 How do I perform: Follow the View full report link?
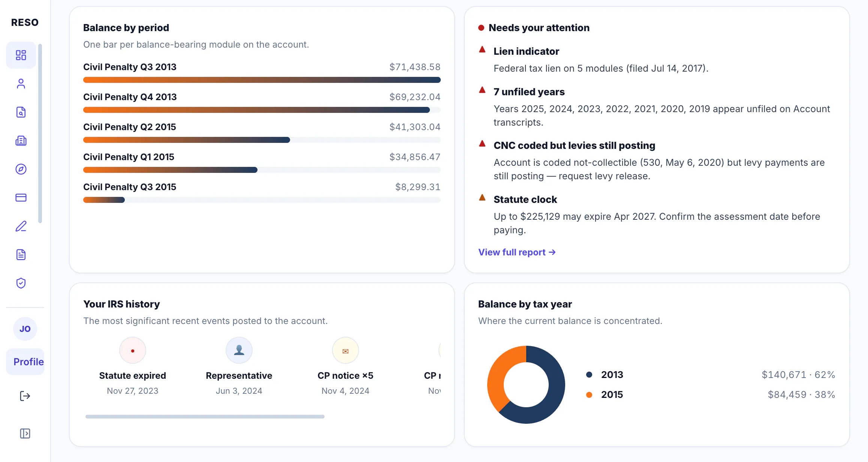click(517, 252)
